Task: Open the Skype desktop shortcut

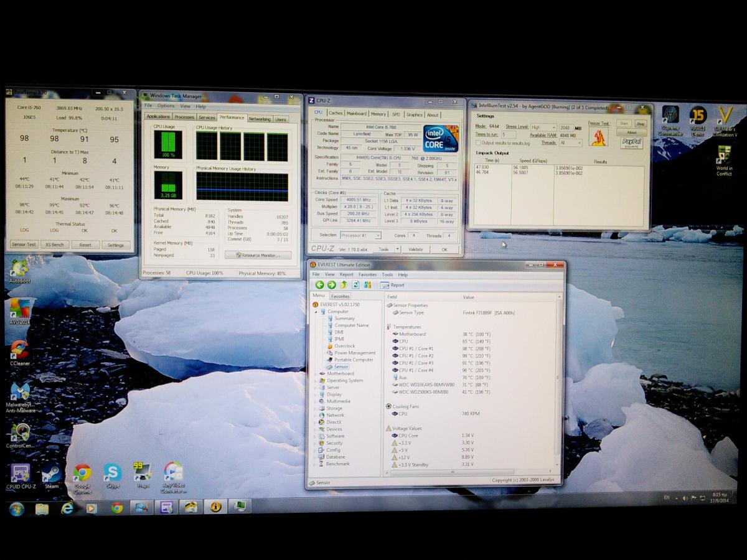Action: pos(113,476)
